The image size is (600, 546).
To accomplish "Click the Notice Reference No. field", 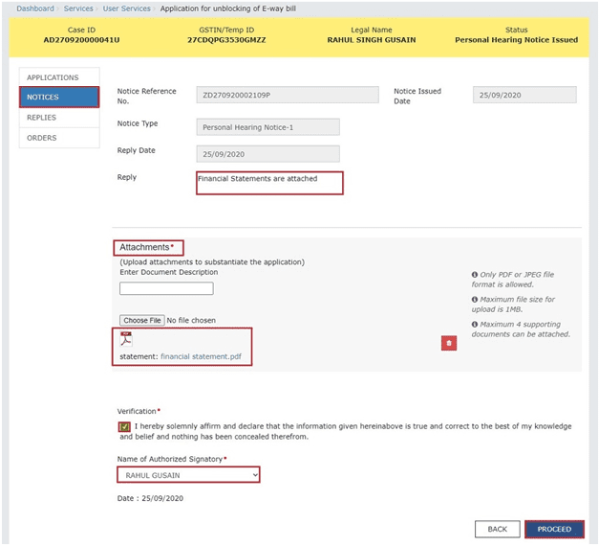I will [287, 95].
